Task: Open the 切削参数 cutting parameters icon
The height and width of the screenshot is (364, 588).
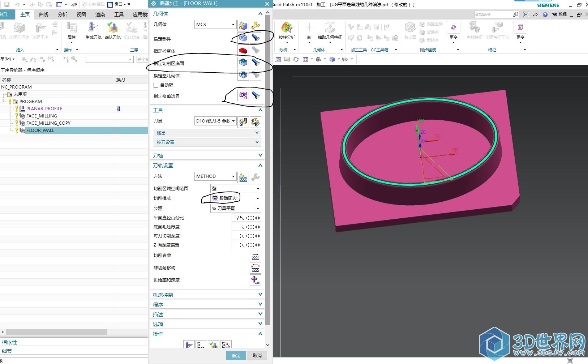Action: [255, 256]
